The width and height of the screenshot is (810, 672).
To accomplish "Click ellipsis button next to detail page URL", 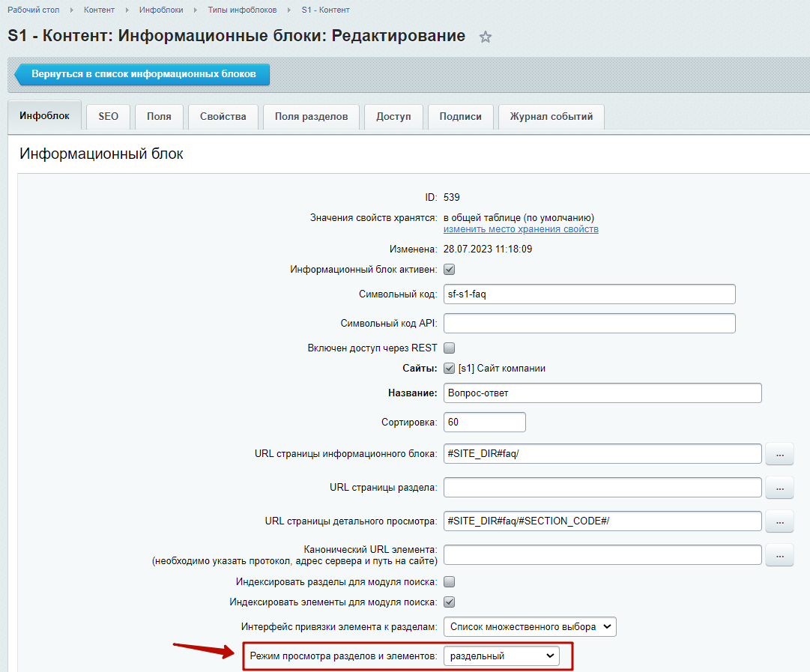I will [779, 521].
